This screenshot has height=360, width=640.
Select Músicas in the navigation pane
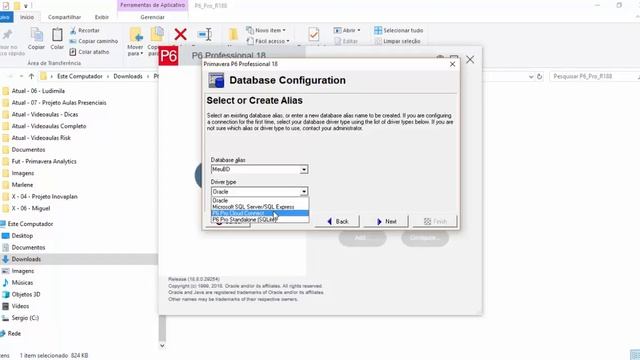pos(22,282)
